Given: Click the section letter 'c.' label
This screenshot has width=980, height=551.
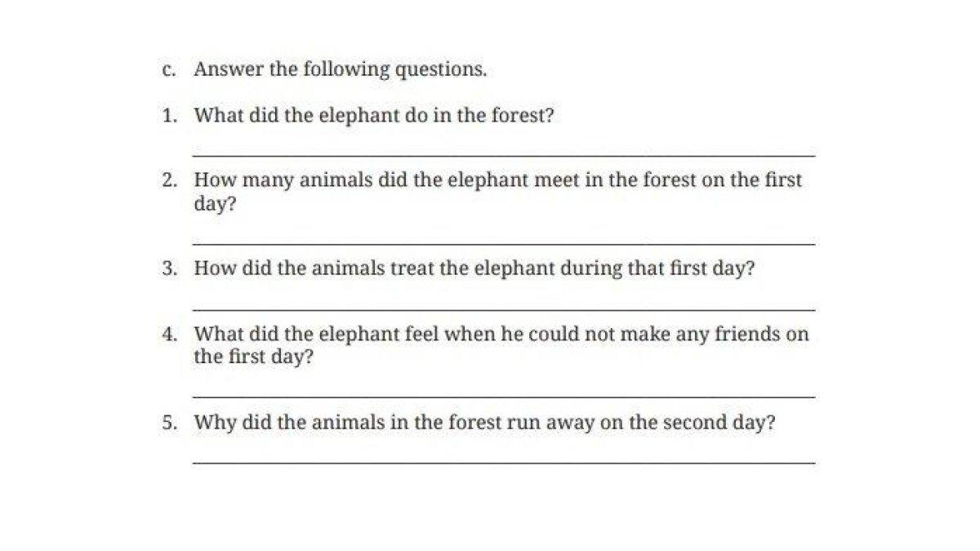Looking at the screenshot, I should pyautogui.click(x=169, y=70).
